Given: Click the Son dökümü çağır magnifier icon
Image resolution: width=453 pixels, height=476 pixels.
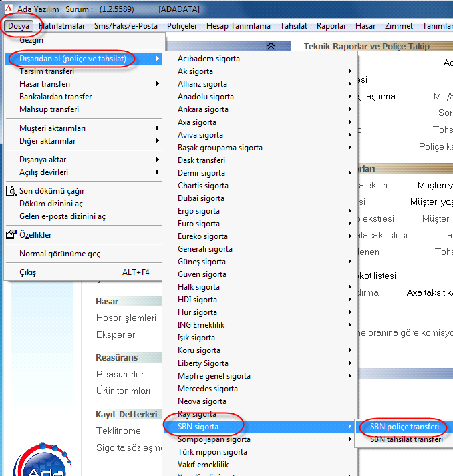Looking at the screenshot, I should tap(11, 191).
